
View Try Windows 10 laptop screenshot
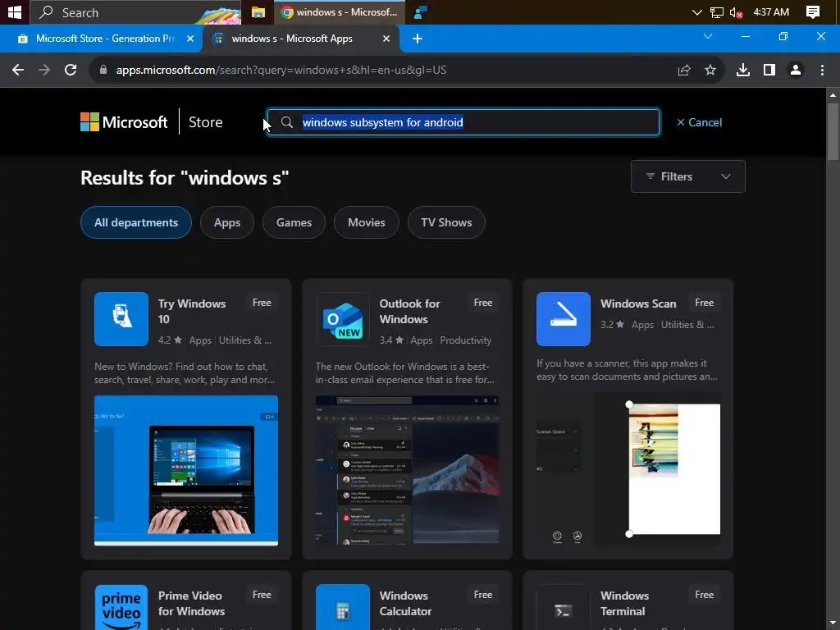coord(186,470)
